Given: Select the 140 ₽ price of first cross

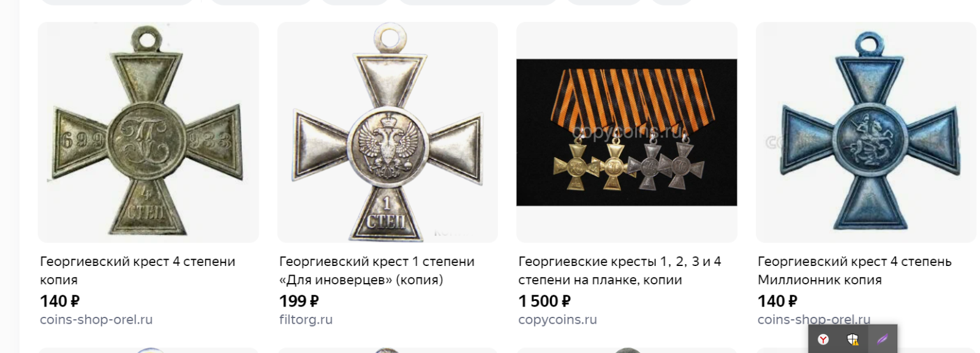Looking at the screenshot, I should point(60,301).
